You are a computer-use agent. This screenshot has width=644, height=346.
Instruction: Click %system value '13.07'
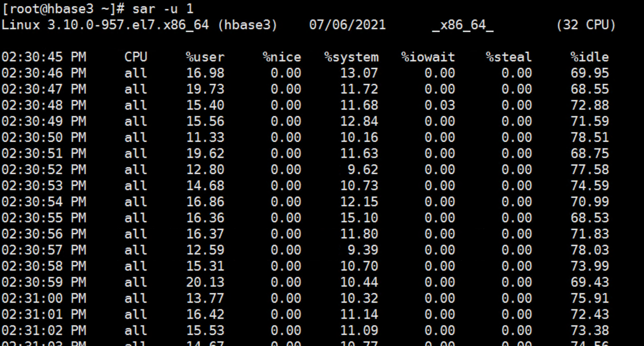click(359, 73)
